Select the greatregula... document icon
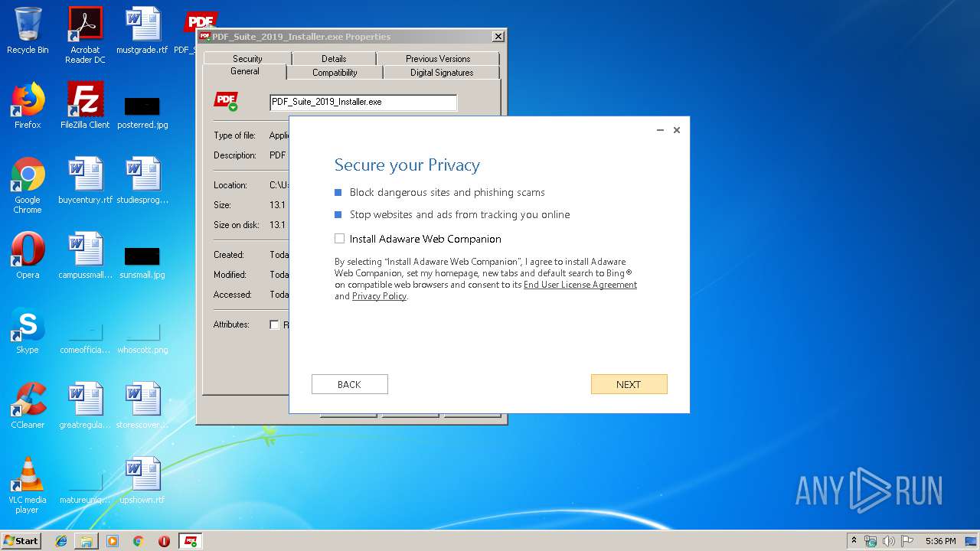The image size is (980, 551). (85, 406)
